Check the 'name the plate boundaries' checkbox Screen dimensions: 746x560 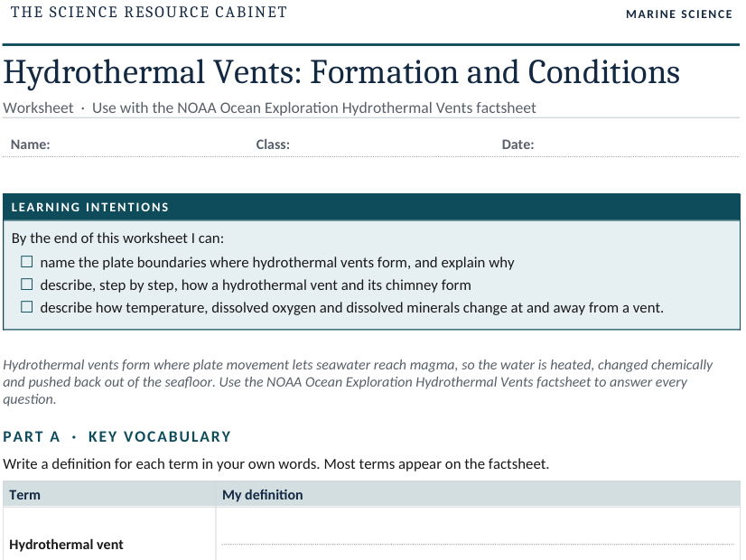[27, 262]
